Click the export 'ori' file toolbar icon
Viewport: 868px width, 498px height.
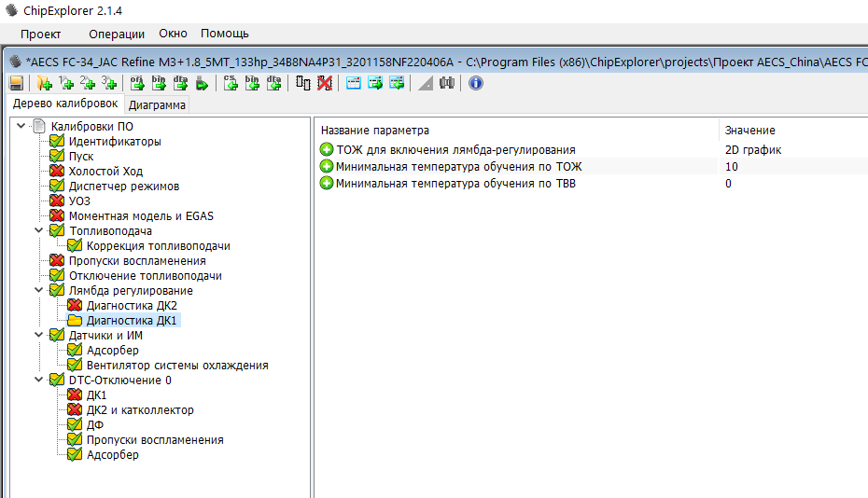(137, 83)
